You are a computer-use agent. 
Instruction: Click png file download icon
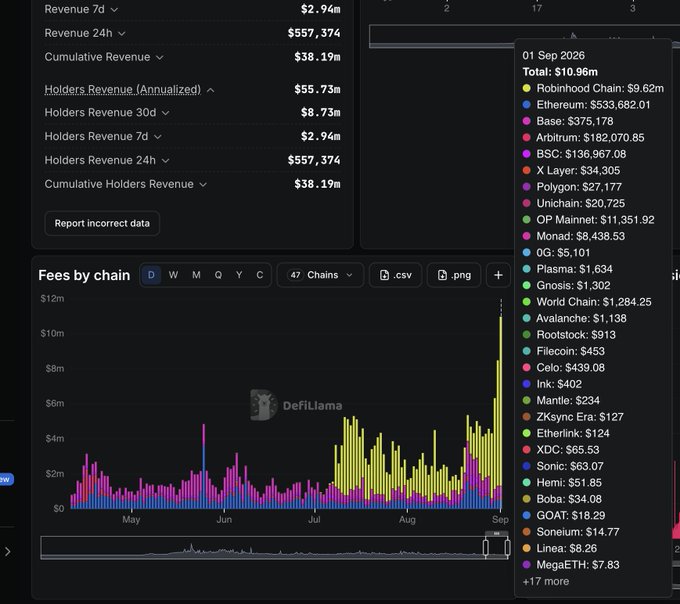coord(442,275)
